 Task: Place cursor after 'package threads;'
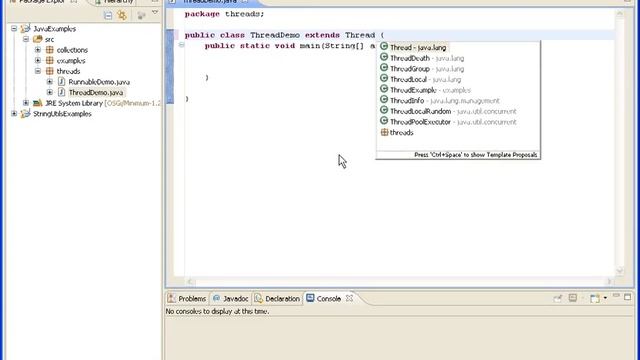(265, 14)
